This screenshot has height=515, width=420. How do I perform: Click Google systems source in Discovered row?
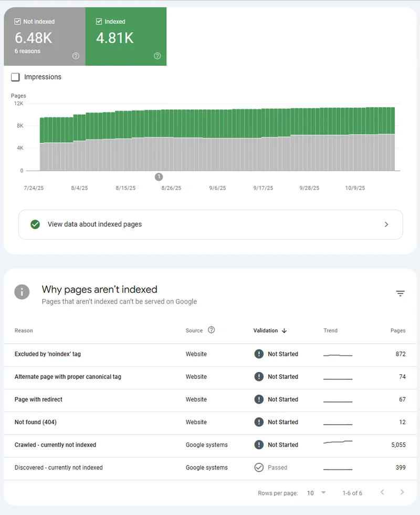click(x=207, y=467)
